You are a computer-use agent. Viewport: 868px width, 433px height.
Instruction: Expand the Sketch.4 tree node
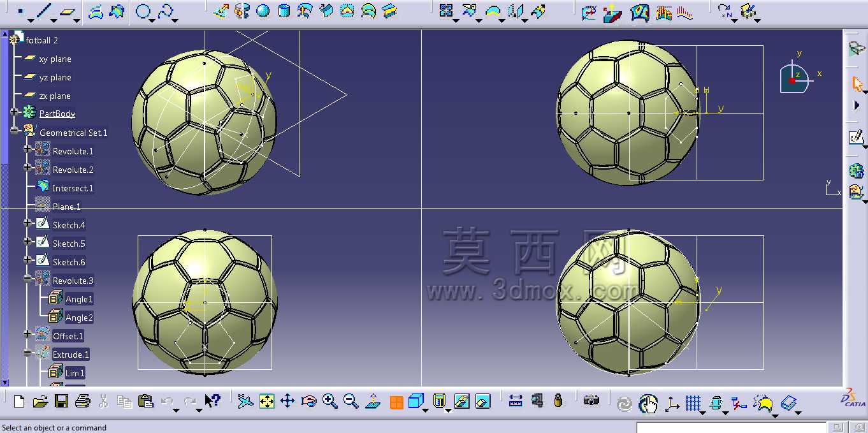(27, 223)
